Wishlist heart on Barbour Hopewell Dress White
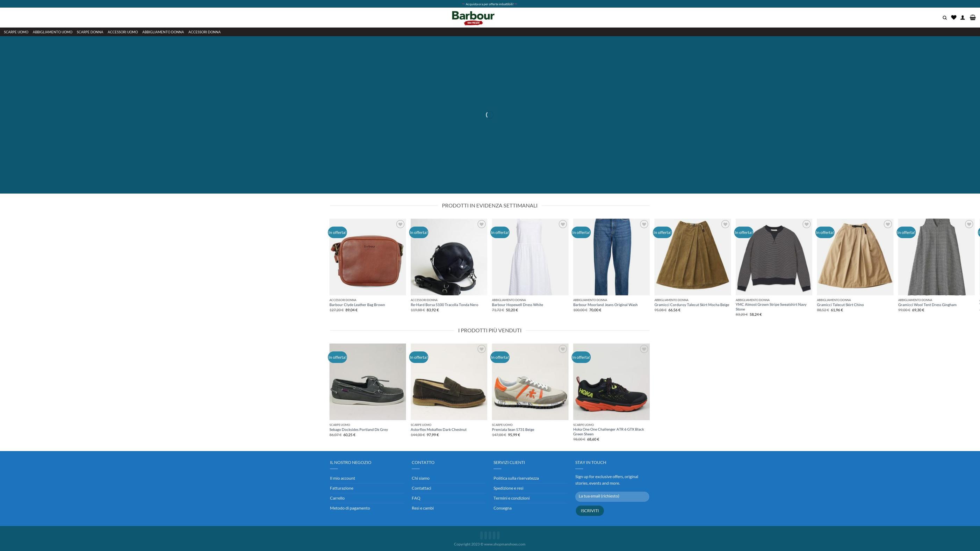Viewport: 980px width, 551px height. point(563,224)
